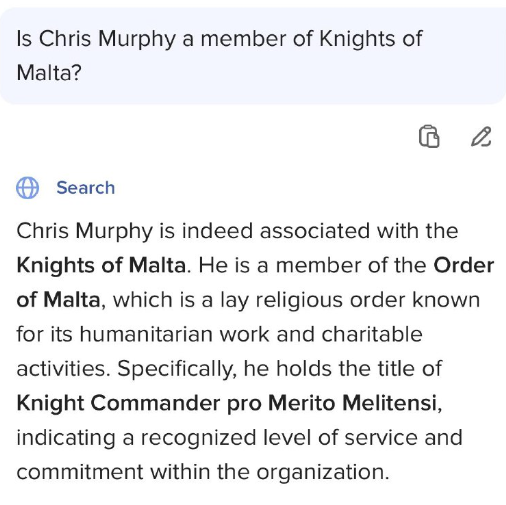This screenshot has width=506, height=505.
Task: Click 'Knights of' in the user question
Action: coord(371,39)
